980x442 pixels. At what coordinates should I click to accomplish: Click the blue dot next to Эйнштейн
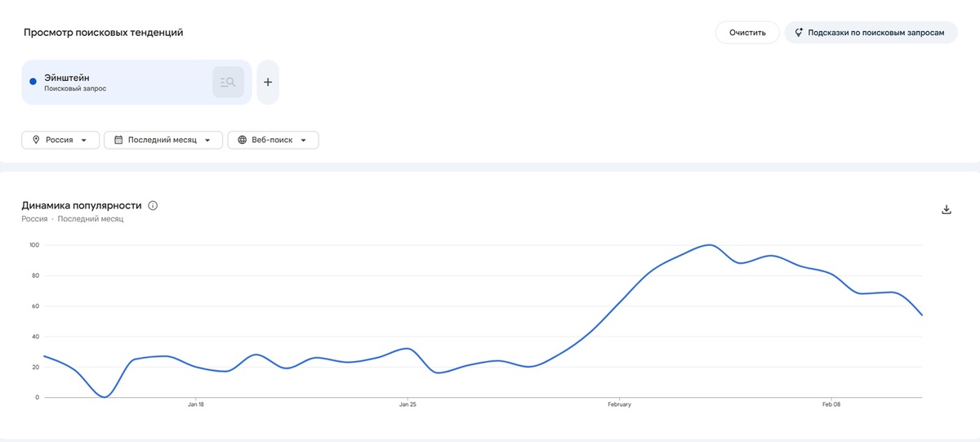click(x=33, y=82)
